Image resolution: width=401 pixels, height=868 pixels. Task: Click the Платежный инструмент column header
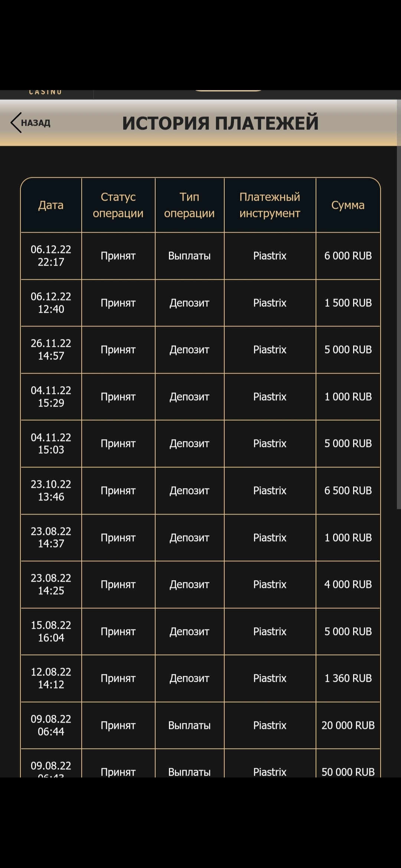coord(270,205)
